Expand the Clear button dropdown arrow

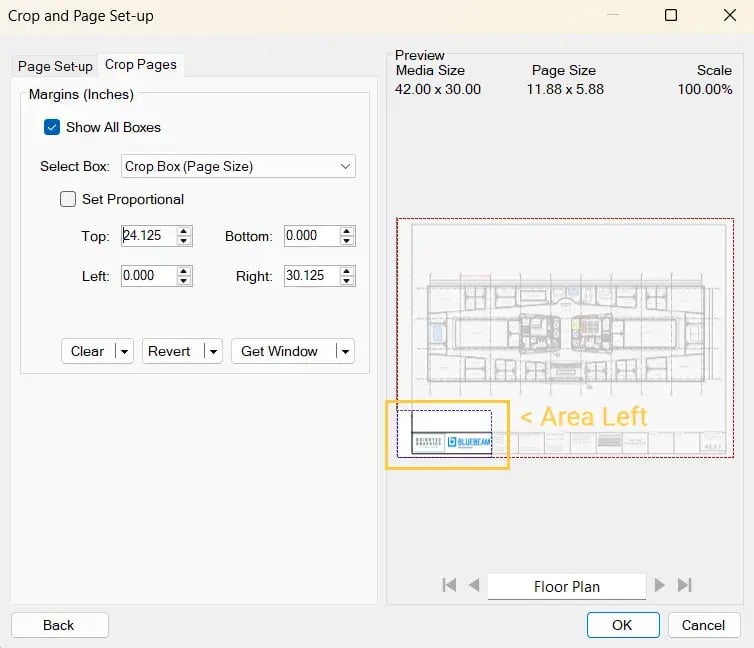[x=124, y=351]
